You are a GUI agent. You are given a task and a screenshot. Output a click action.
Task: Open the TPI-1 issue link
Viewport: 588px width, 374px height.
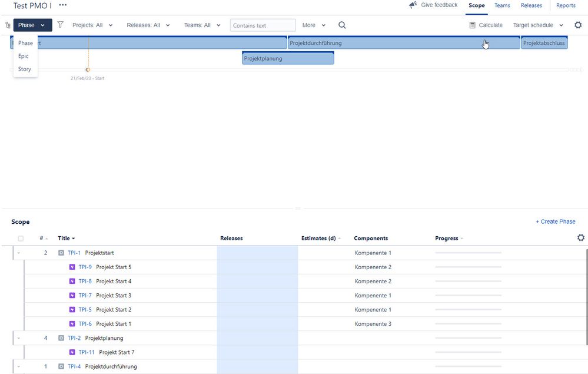[x=74, y=253]
